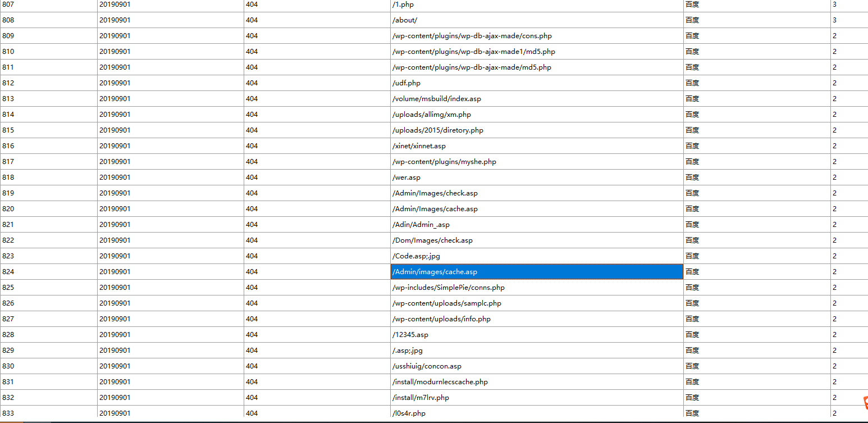Click the /Code.asp;.jpg path cell
The height and width of the screenshot is (423, 868).
pos(537,256)
